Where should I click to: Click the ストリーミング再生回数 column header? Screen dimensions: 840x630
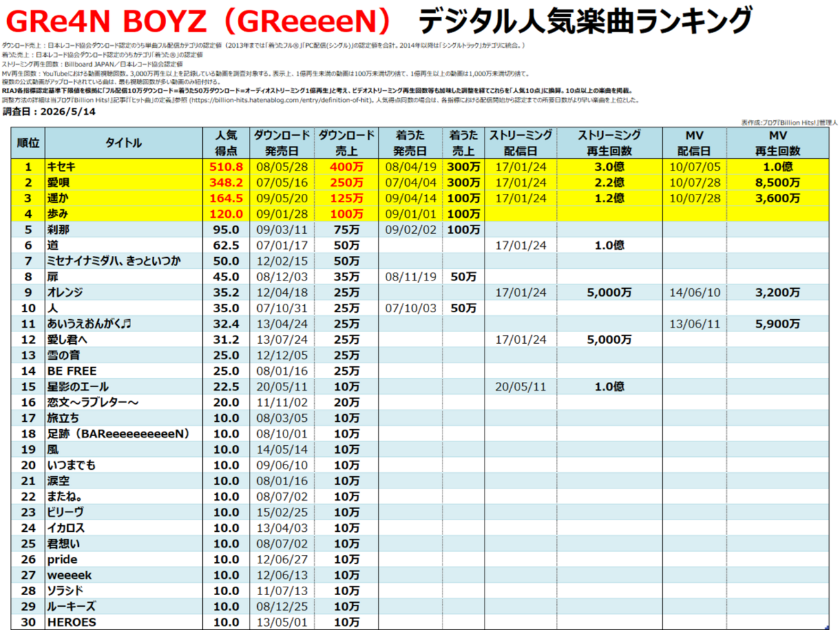609,143
